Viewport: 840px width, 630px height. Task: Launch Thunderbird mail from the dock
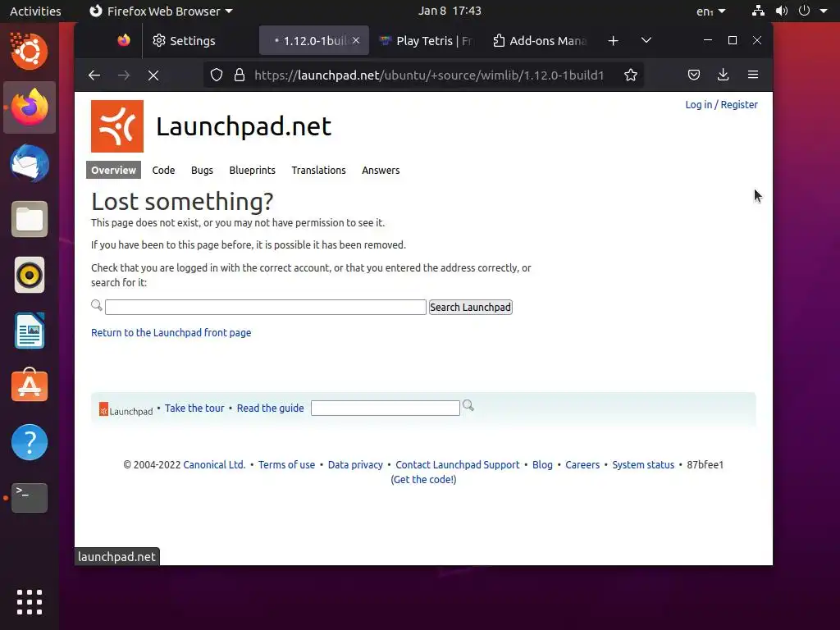point(30,163)
